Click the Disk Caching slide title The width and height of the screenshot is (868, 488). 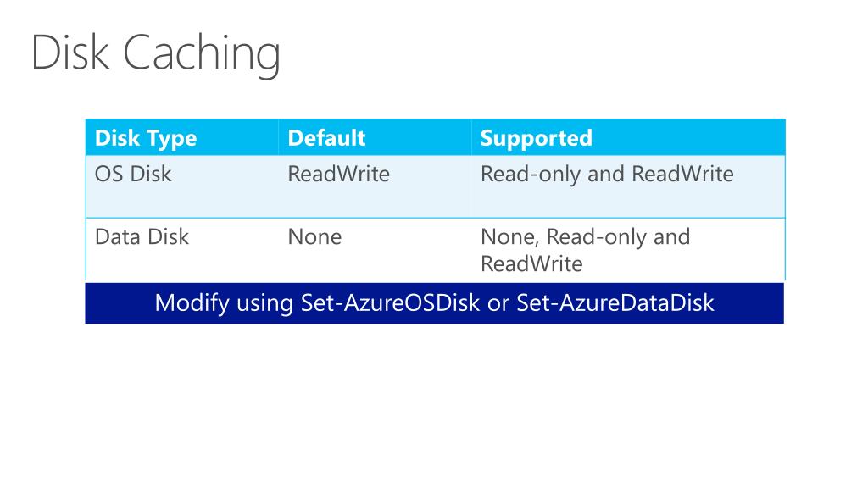pyautogui.click(x=156, y=54)
